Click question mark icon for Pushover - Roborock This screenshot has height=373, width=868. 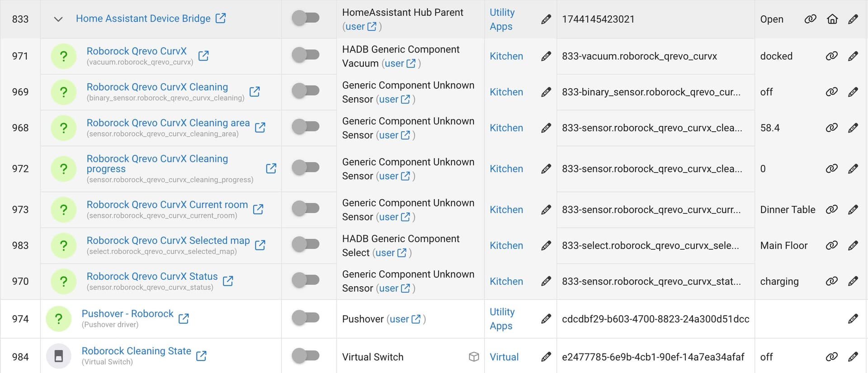59,319
